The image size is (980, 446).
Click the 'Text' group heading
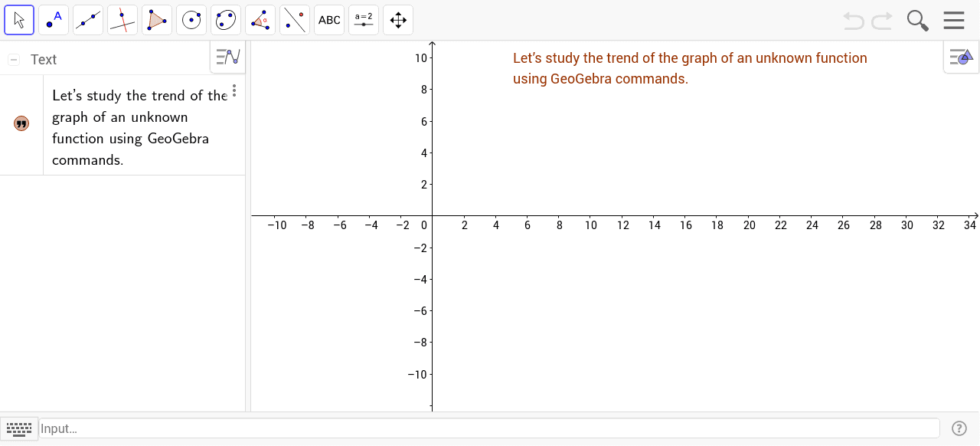coord(44,60)
